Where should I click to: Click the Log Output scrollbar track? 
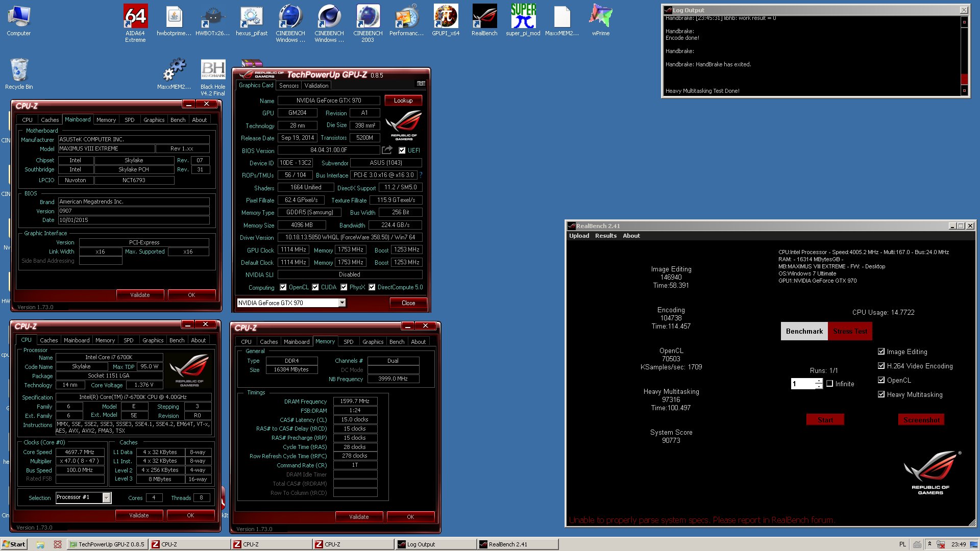(964, 51)
